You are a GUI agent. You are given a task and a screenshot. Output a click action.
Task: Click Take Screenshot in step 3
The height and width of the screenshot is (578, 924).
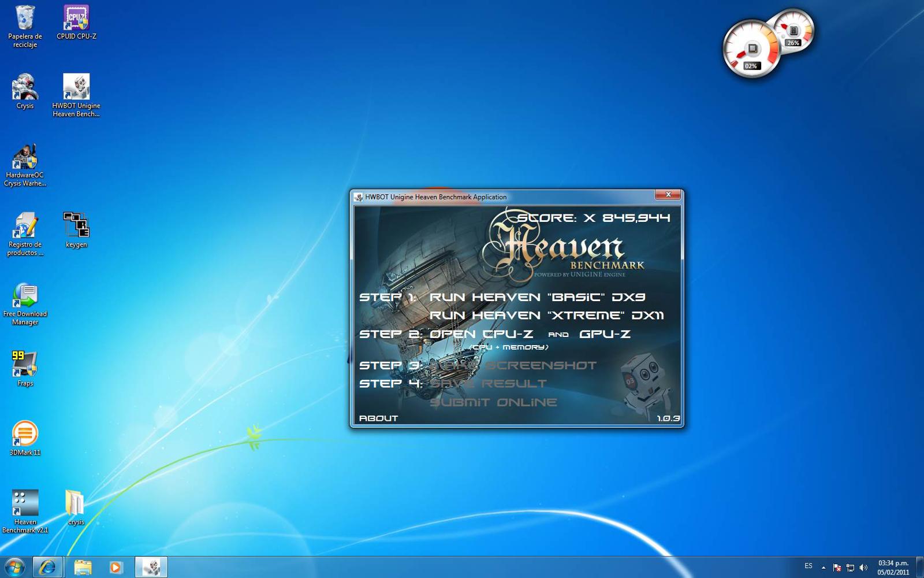pyautogui.click(x=513, y=365)
